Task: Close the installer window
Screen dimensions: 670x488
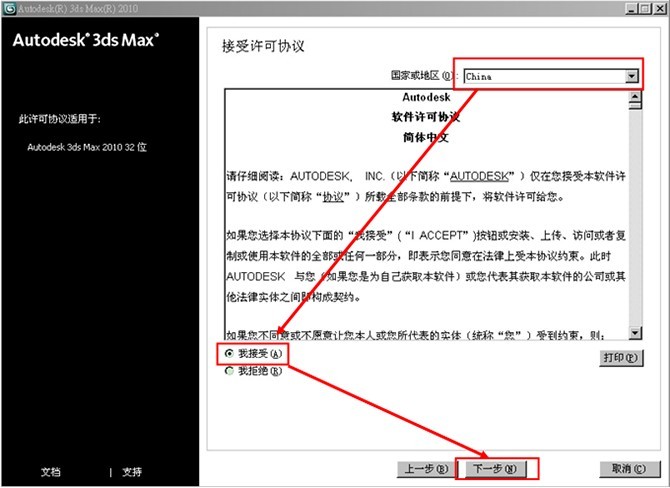Action: [659, 9]
